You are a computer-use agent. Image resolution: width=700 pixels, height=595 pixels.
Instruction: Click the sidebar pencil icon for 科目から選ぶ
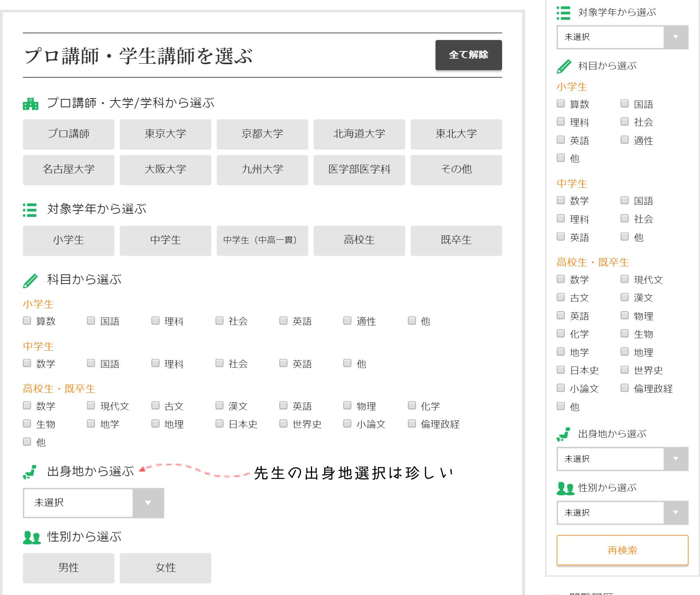point(564,67)
